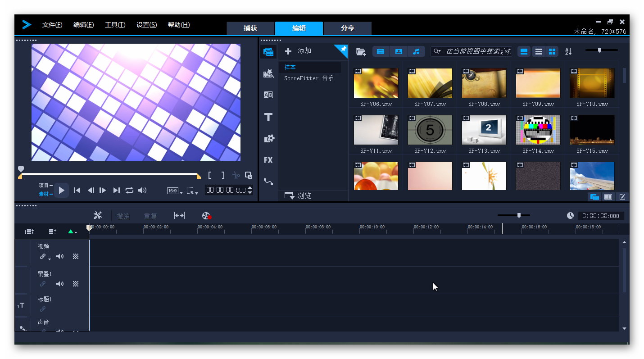Open the 16:9 aspect ratio dropdown
The height and width of the screenshot is (359, 644).
[175, 191]
